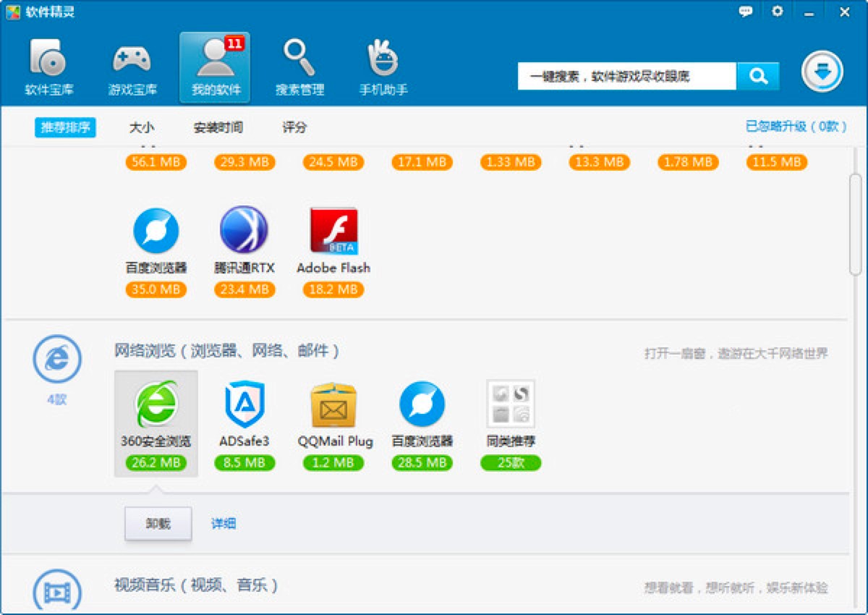Select QQMail Plug icon

tap(334, 405)
